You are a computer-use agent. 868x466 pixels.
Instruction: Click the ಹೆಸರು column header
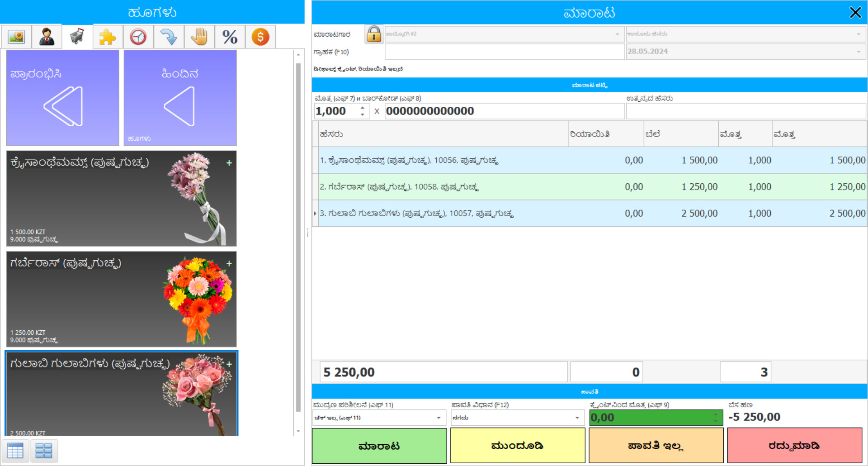tap(443, 134)
